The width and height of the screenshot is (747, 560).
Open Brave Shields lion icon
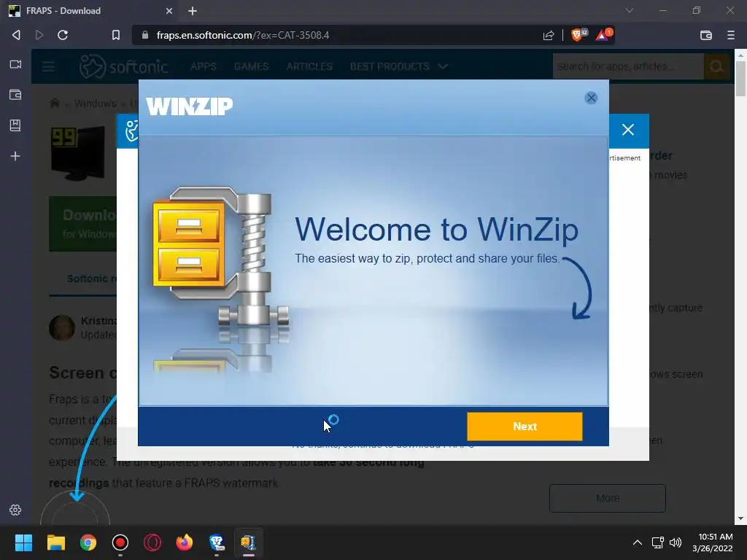pyautogui.click(x=578, y=35)
